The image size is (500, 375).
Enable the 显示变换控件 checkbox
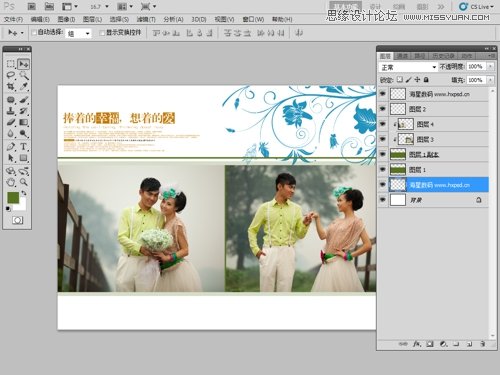click(x=102, y=33)
